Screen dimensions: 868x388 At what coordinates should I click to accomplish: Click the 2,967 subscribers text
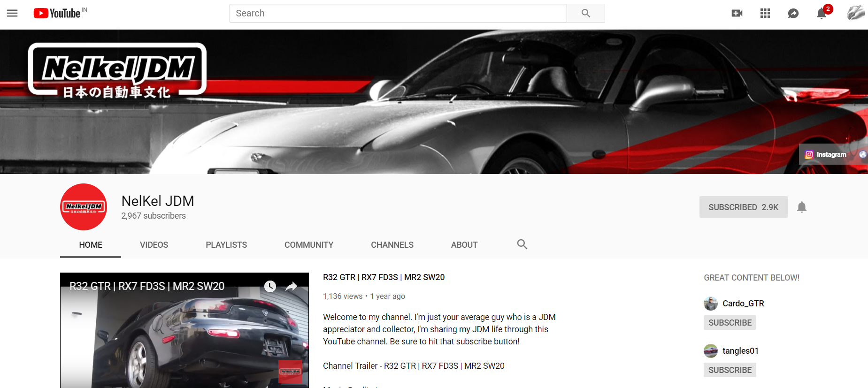click(154, 216)
